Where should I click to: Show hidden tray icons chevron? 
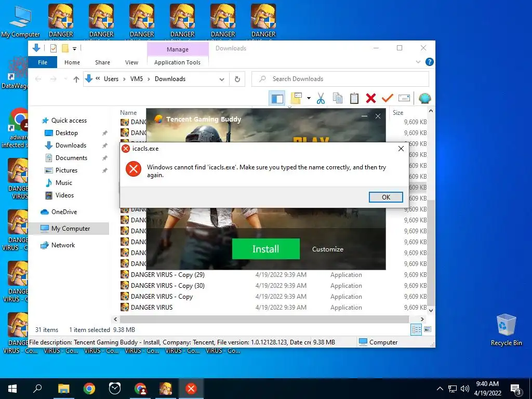pyautogui.click(x=440, y=389)
